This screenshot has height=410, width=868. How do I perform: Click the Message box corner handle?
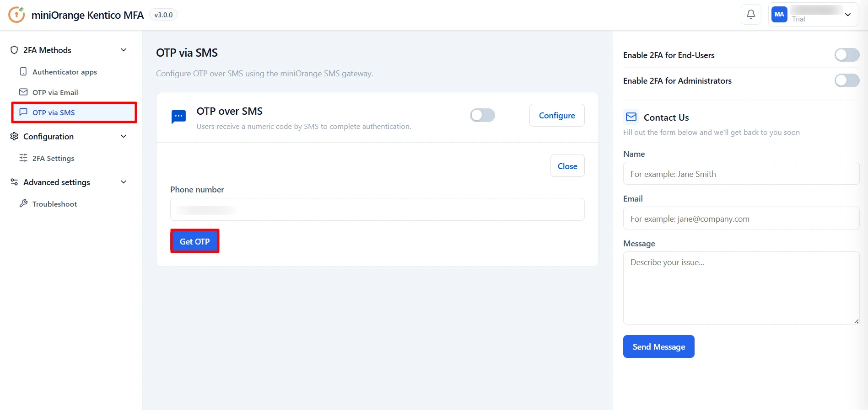point(856,321)
